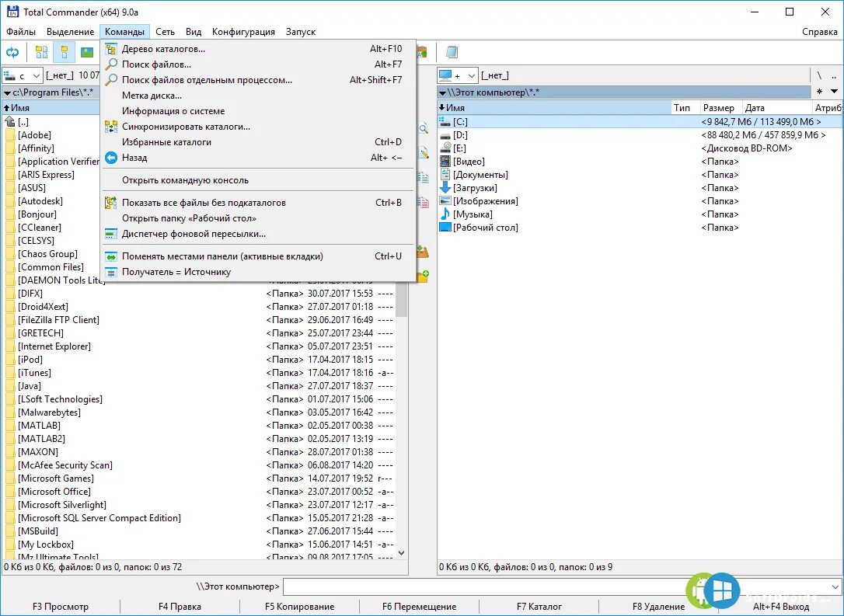Click the Reread source refresh icon
844x616 pixels.
(12, 52)
